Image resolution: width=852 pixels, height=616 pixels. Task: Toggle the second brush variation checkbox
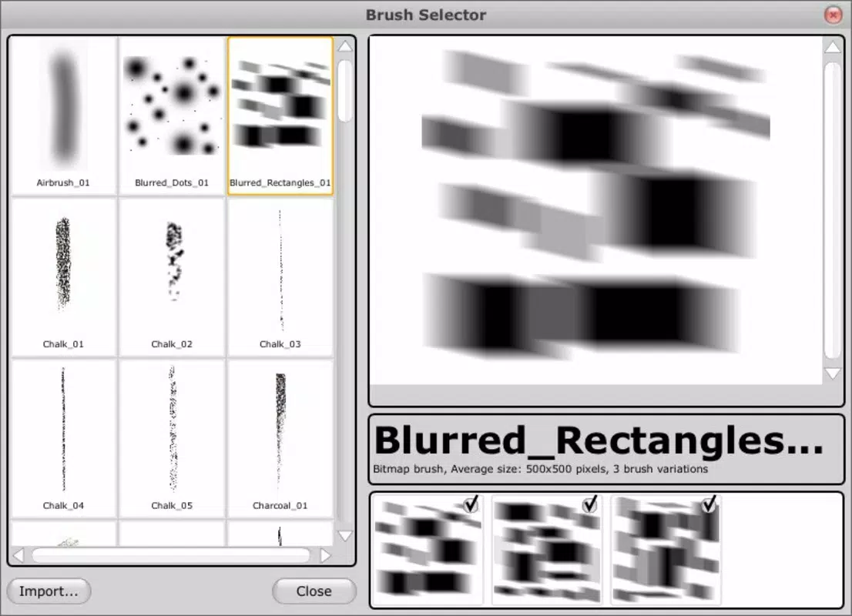(x=590, y=504)
